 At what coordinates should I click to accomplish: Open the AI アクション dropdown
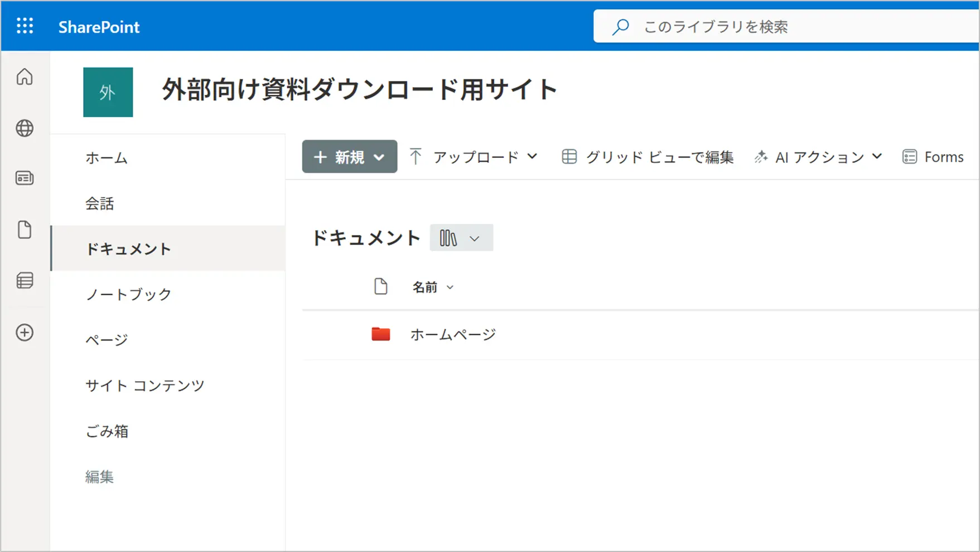818,157
